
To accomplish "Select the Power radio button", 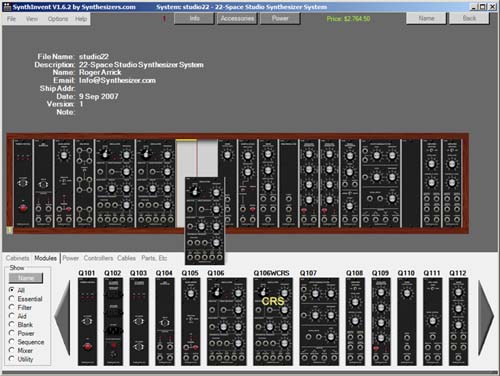I will [12, 333].
